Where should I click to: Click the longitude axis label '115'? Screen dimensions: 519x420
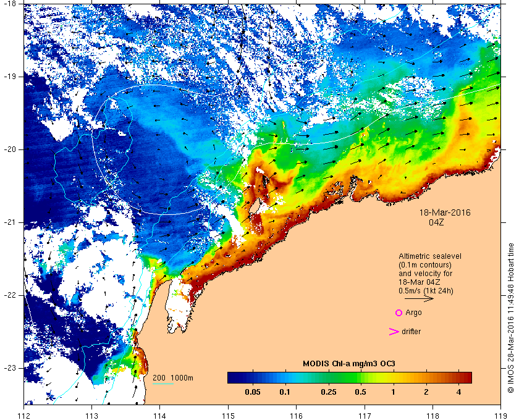pyautogui.click(x=228, y=415)
